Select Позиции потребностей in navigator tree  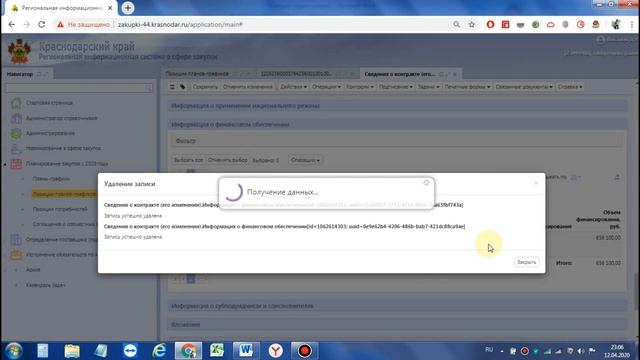coord(60,209)
